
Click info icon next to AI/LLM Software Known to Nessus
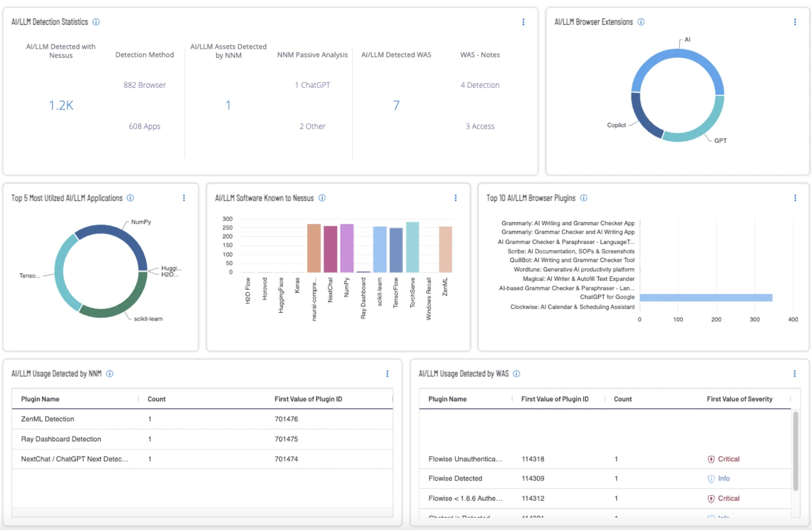[322, 198]
